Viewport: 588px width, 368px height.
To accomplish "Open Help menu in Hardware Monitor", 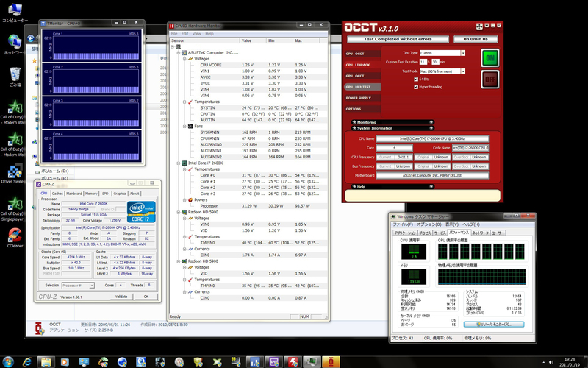I will point(209,34).
